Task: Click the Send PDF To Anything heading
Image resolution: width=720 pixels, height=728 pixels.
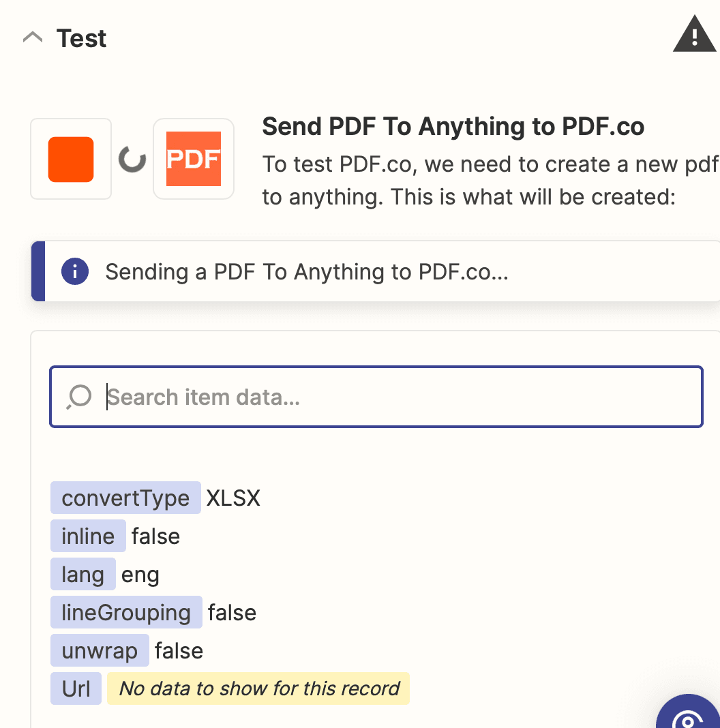Action: pyautogui.click(x=453, y=126)
